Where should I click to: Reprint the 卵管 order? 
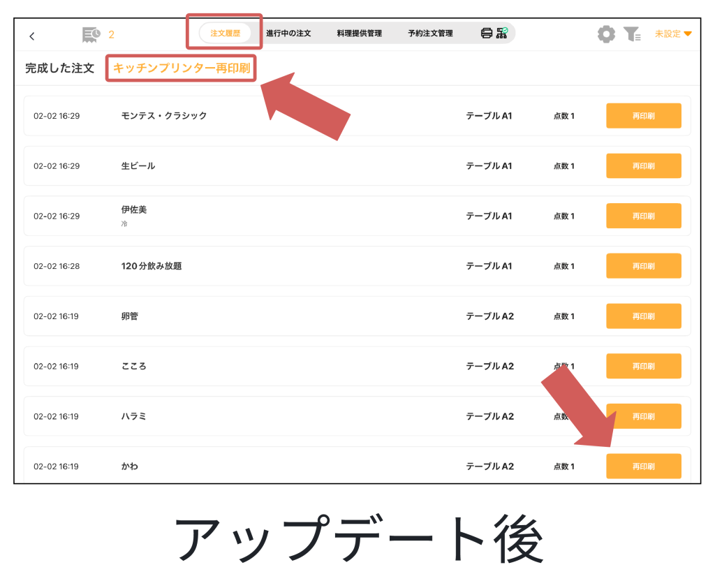coord(643,316)
